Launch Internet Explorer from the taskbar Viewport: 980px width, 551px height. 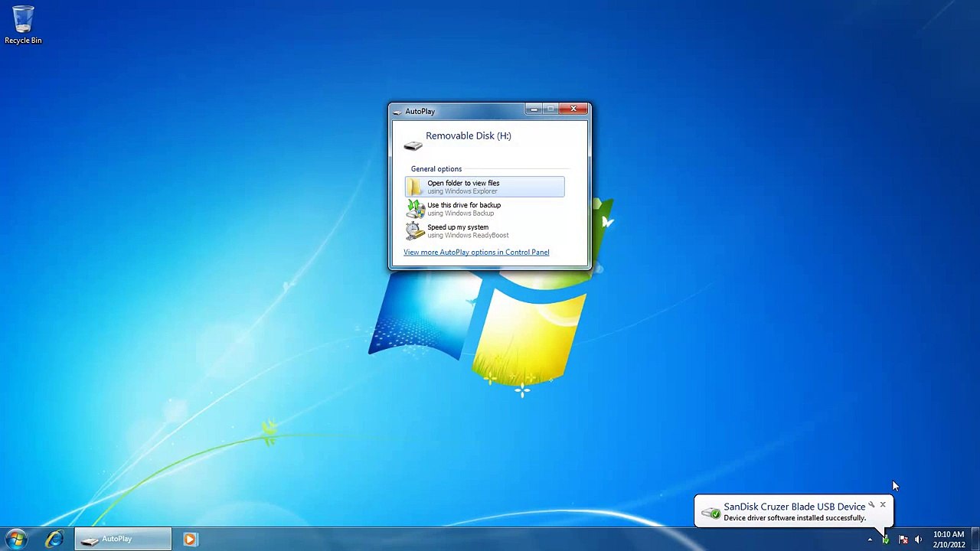click(x=54, y=540)
